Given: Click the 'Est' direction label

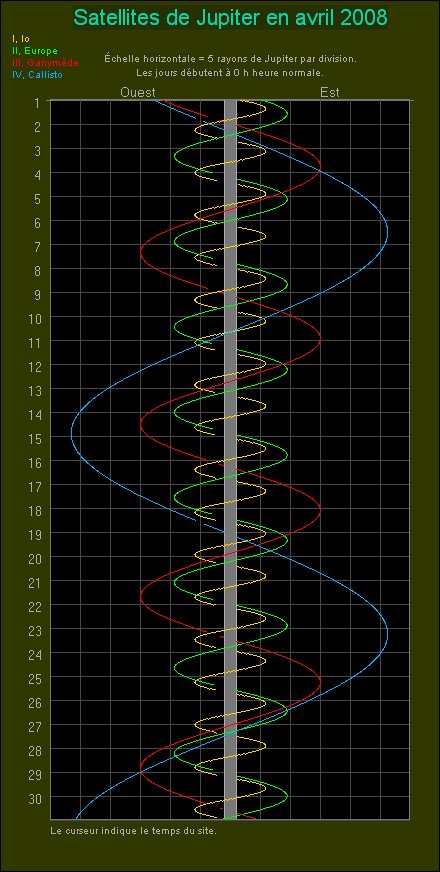Looking at the screenshot, I should [x=330, y=92].
